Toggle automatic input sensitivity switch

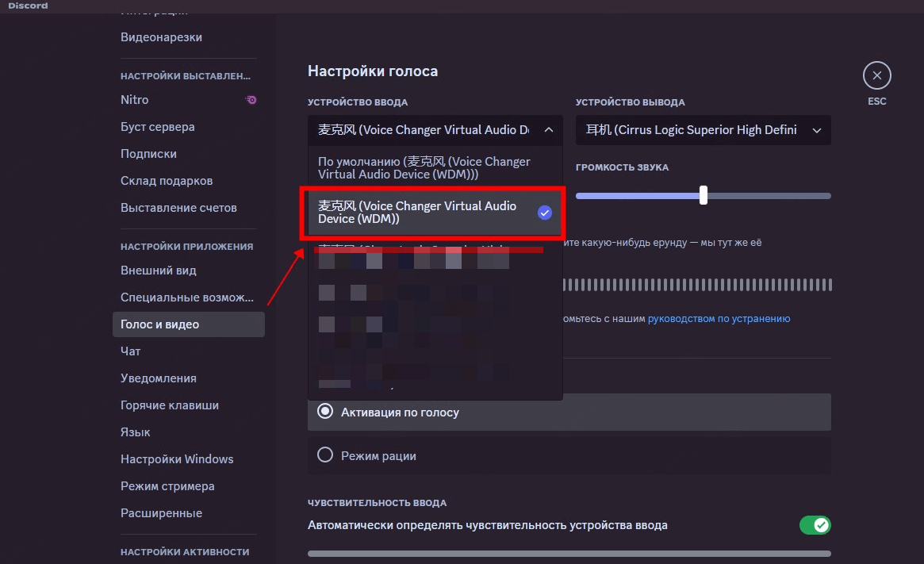coord(815,525)
